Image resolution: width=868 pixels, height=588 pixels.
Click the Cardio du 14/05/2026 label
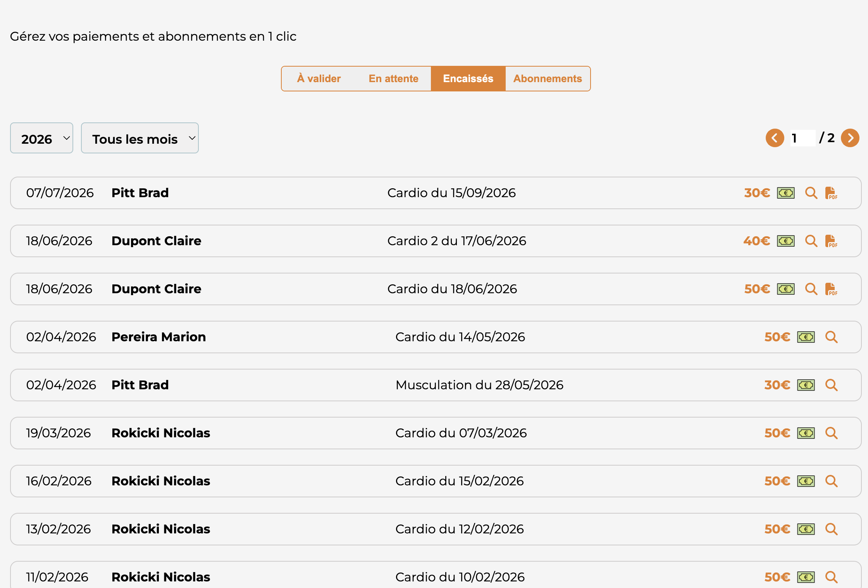pyautogui.click(x=460, y=337)
